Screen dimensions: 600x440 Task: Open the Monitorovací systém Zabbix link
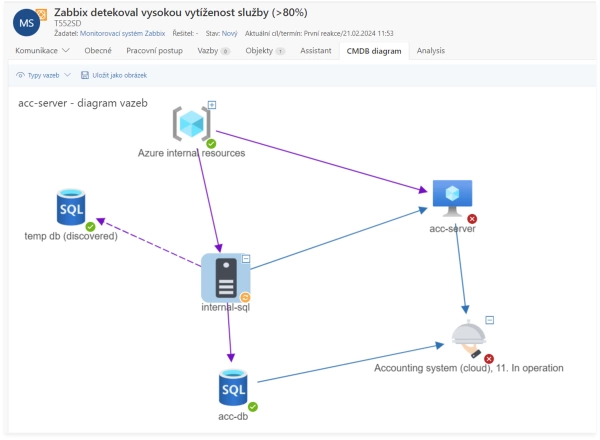(x=121, y=33)
